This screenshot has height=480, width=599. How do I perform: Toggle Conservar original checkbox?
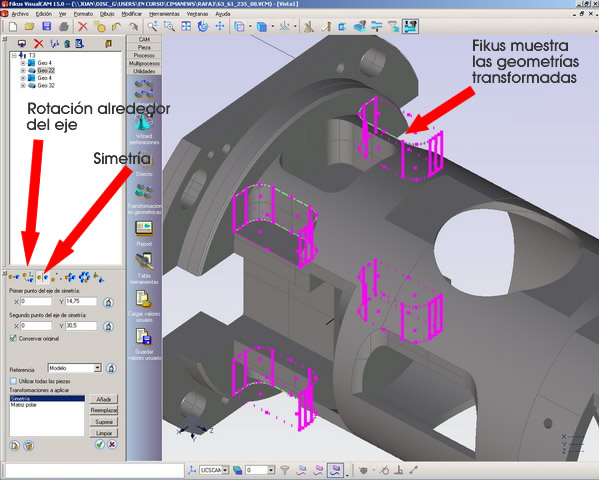pyautogui.click(x=13, y=338)
